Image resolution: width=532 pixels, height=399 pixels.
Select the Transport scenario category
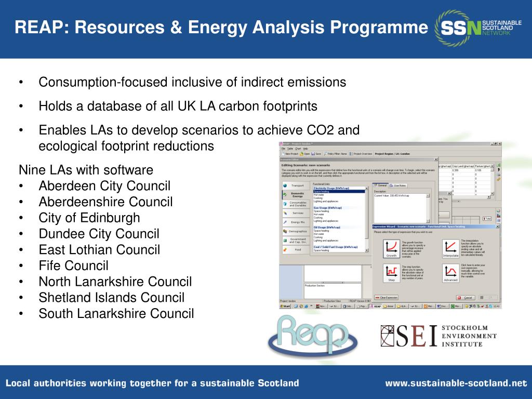296,185
